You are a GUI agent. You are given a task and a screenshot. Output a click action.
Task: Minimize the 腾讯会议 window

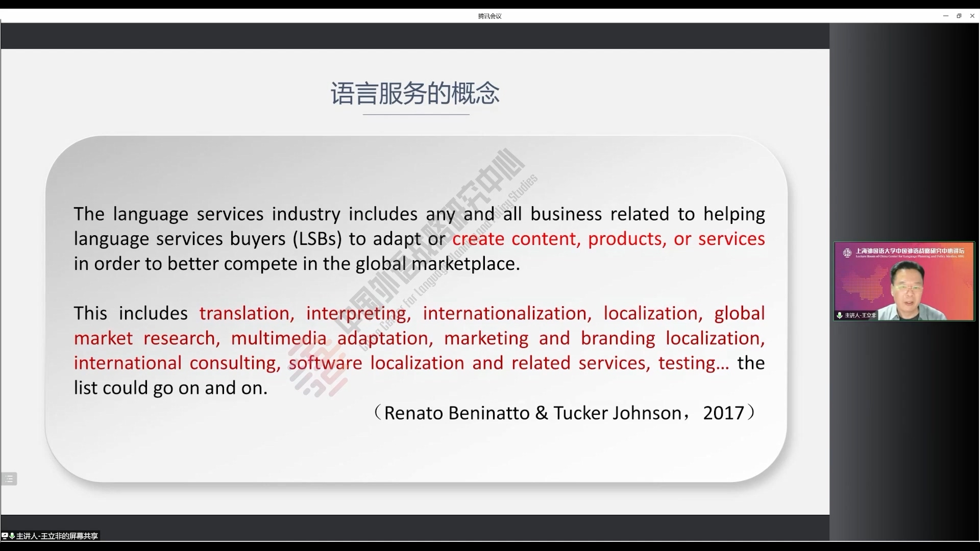pyautogui.click(x=945, y=16)
